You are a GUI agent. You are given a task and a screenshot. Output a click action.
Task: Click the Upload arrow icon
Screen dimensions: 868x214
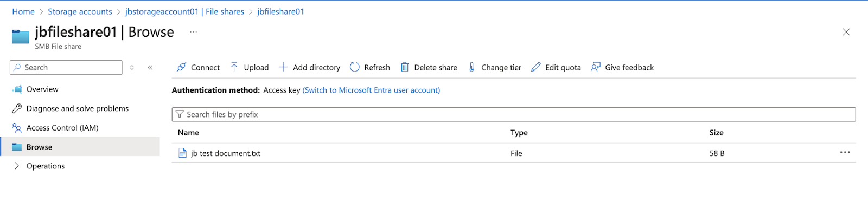coord(234,67)
